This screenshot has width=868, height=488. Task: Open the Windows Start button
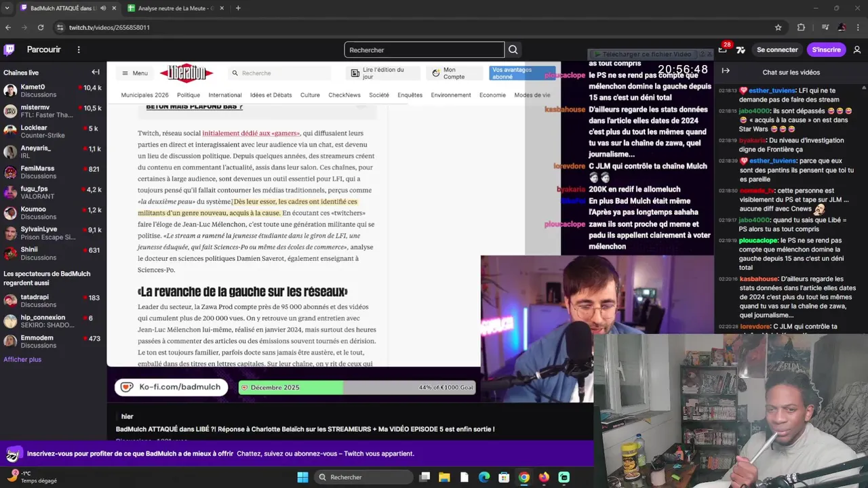click(302, 477)
